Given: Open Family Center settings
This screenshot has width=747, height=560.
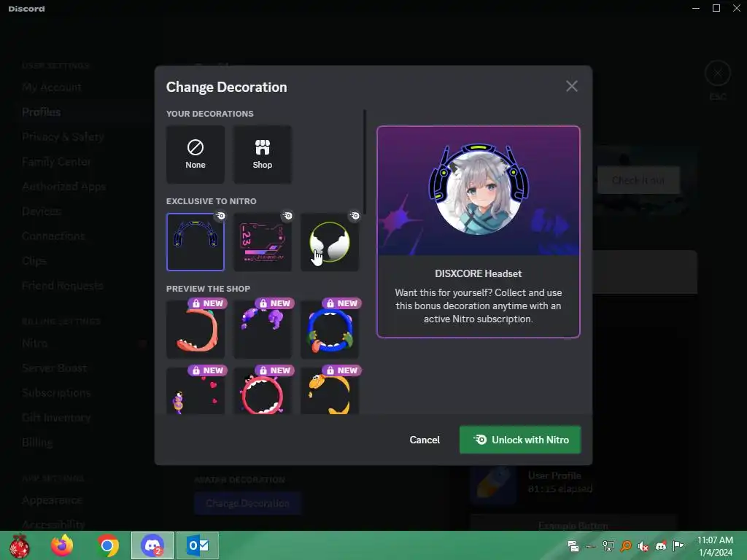Looking at the screenshot, I should click(x=56, y=161).
